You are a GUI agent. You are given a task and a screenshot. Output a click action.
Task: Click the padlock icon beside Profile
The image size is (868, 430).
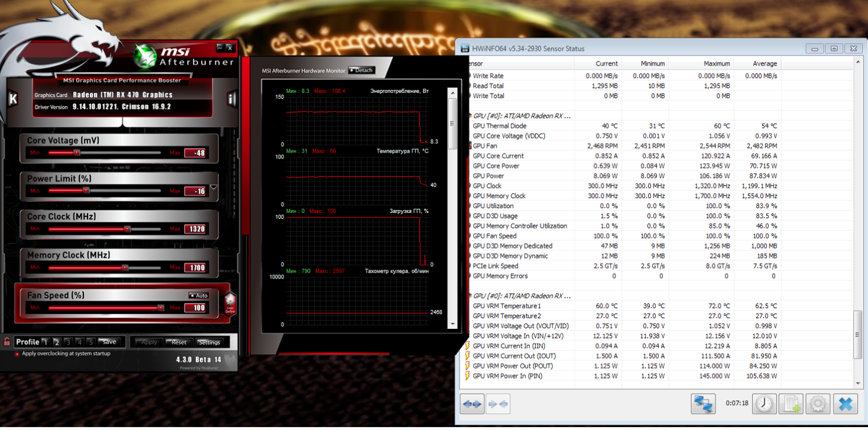coord(7,341)
